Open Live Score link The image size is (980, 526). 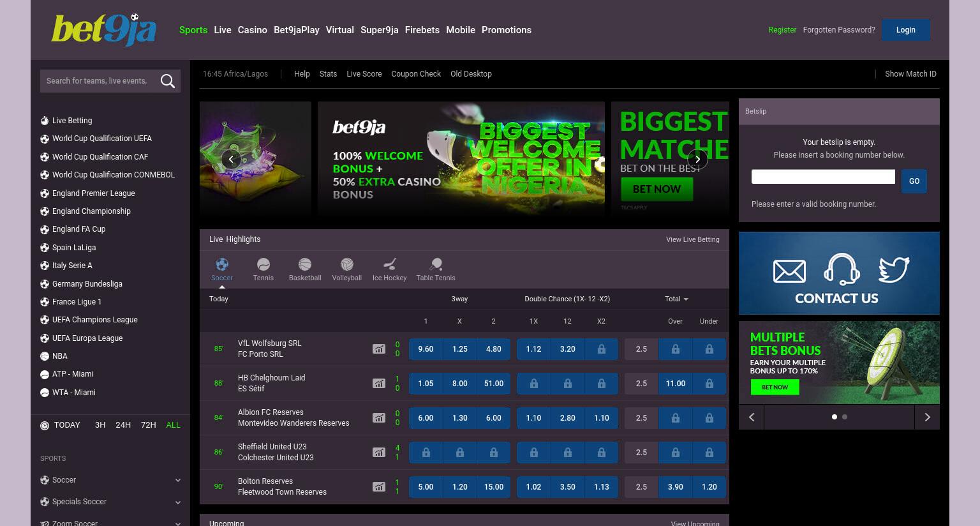pyautogui.click(x=364, y=74)
